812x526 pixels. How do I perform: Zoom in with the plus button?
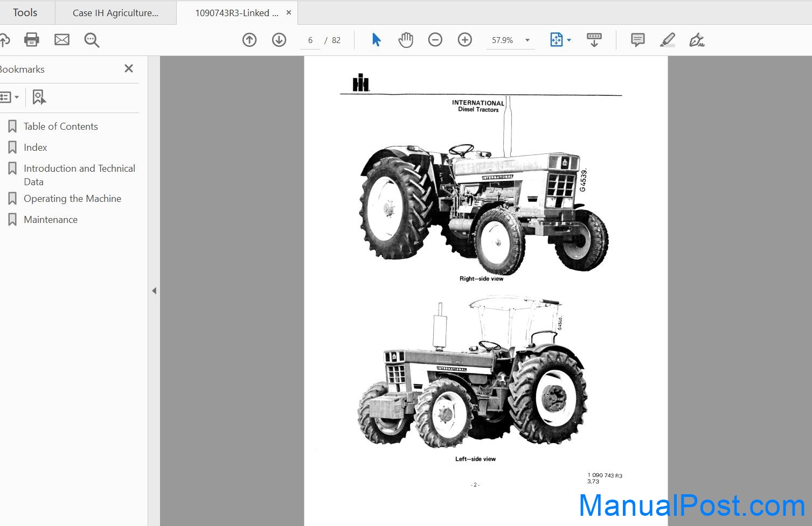tap(465, 40)
